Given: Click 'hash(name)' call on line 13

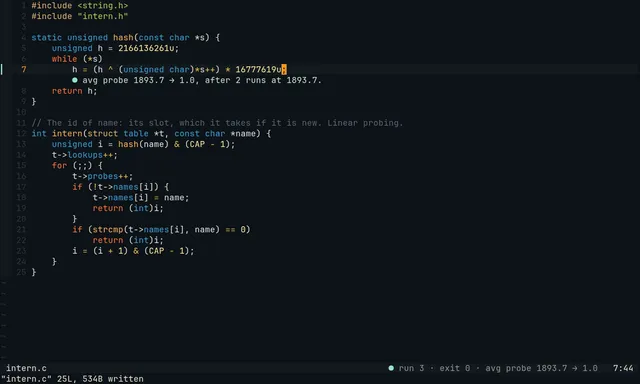Looking at the screenshot, I should (143, 144).
